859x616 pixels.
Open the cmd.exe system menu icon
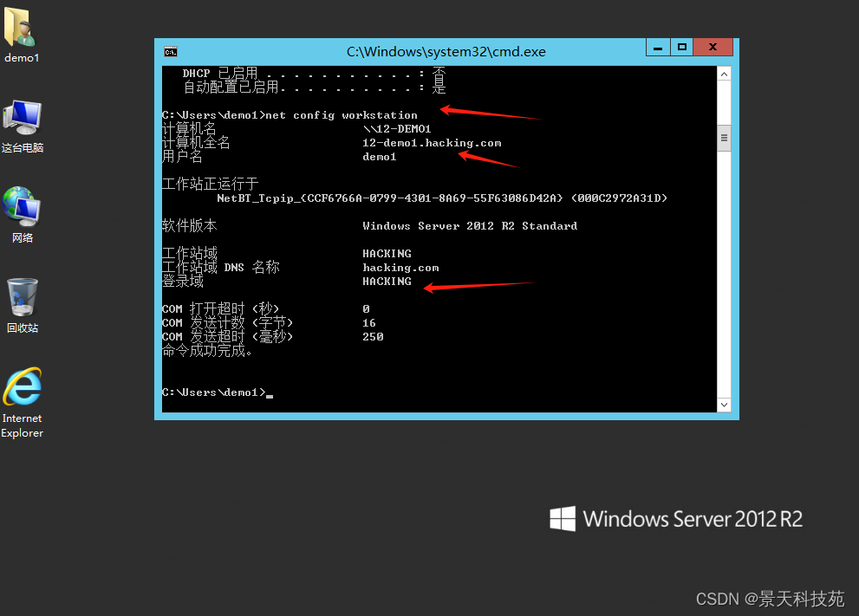tap(171, 52)
